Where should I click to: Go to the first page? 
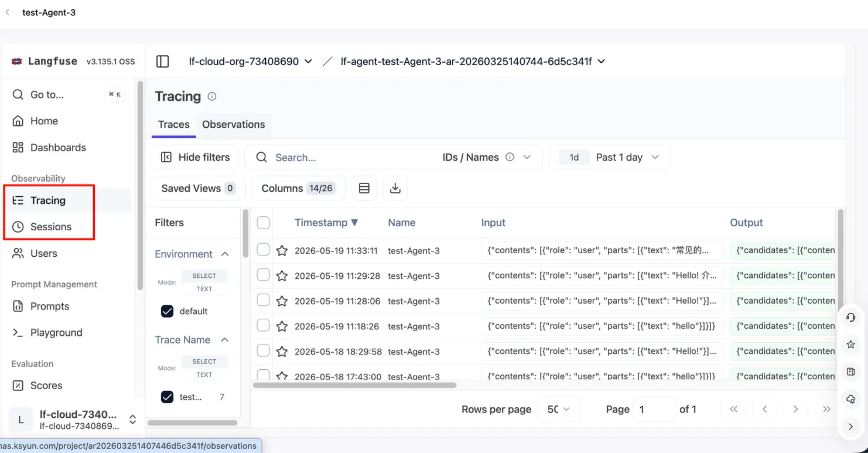point(733,409)
